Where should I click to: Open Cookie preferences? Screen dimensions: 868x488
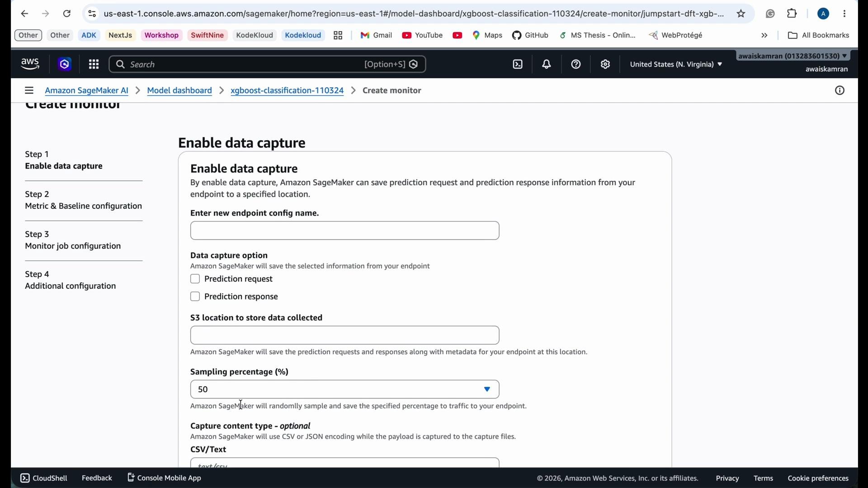tap(818, 479)
